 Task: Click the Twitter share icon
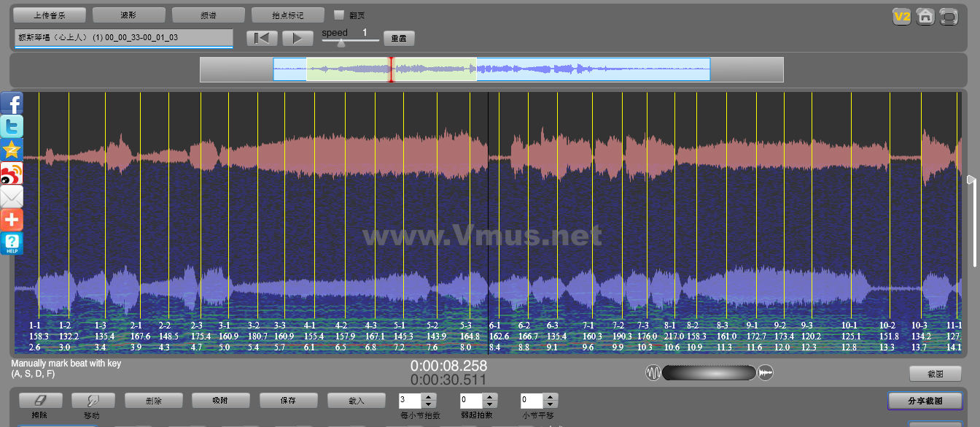coord(12,126)
